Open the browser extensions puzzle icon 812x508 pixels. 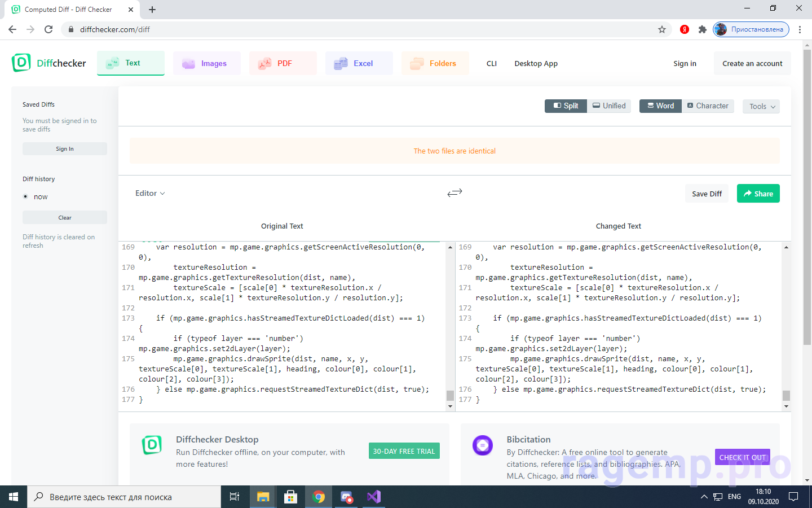tap(702, 29)
